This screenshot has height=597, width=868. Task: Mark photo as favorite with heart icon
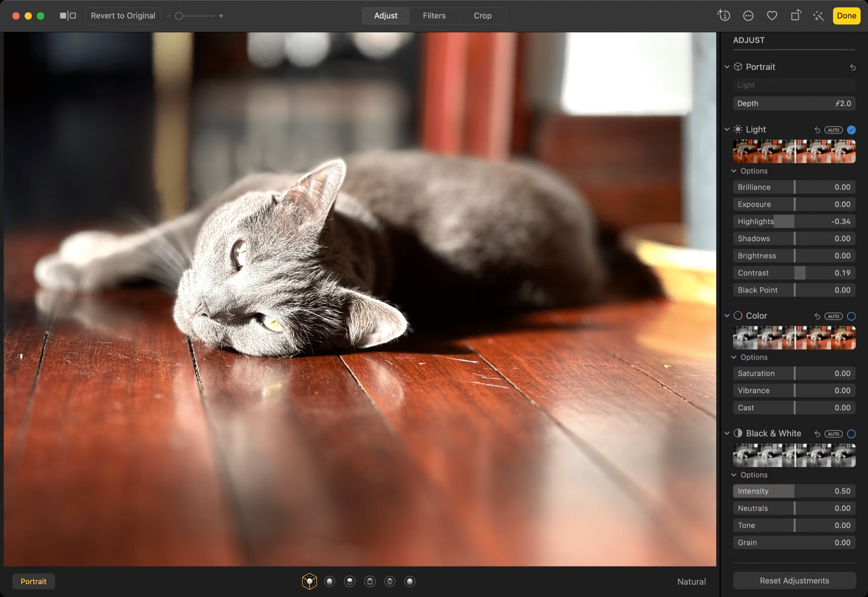772,16
